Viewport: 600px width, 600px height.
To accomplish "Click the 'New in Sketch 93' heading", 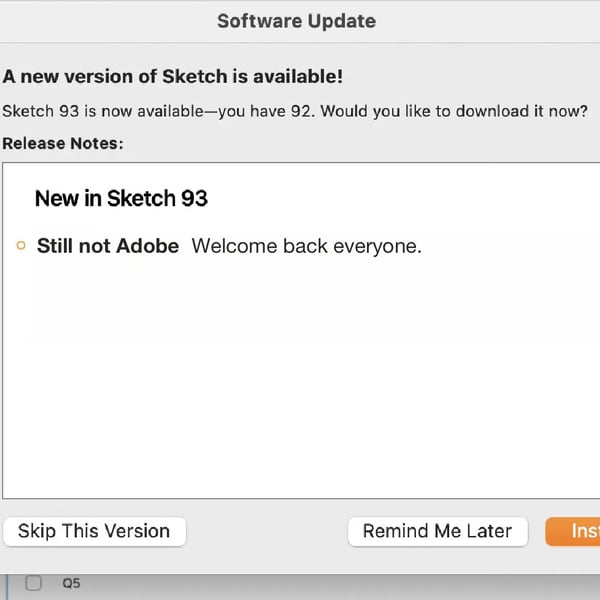I will [121, 198].
